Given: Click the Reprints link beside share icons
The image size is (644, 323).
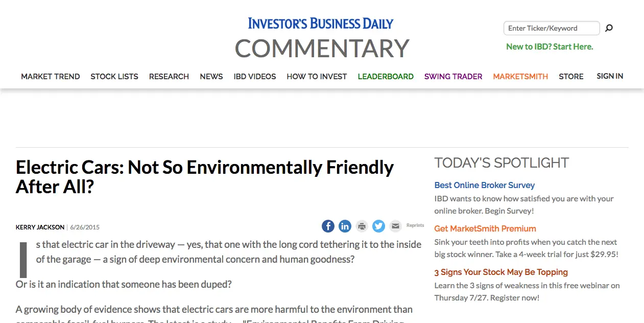Looking at the screenshot, I should pos(415,225).
